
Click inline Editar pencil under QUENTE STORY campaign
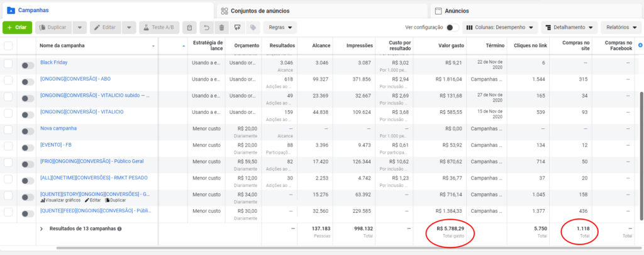click(x=93, y=200)
